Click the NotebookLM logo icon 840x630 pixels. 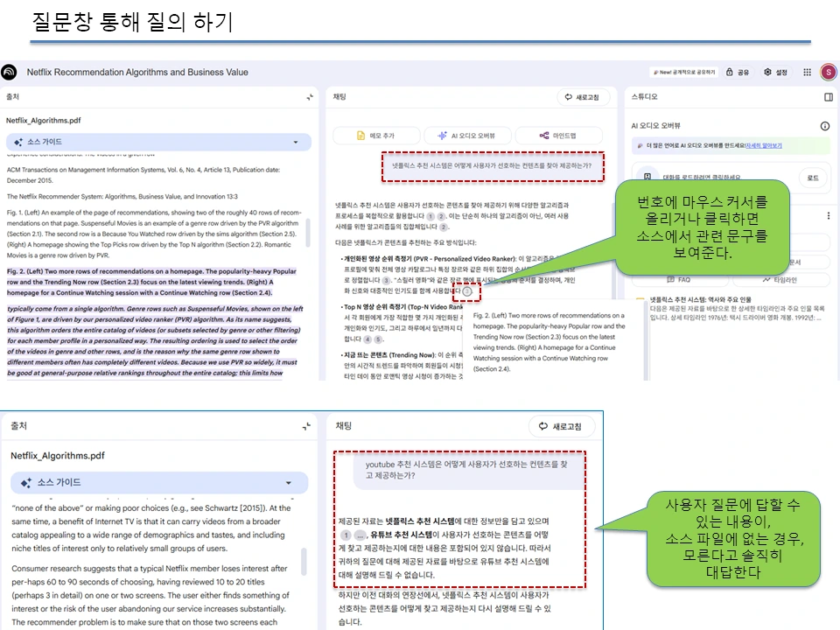point(9,72)
